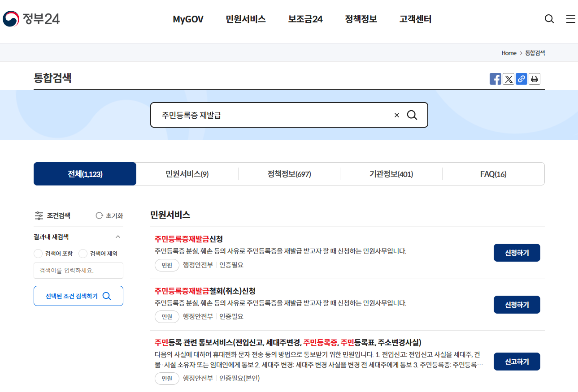Image resolution: width=578 pixels, height=392 pixels.
Task: Go to Home in the breadcrumb
Action: point(509,53)
